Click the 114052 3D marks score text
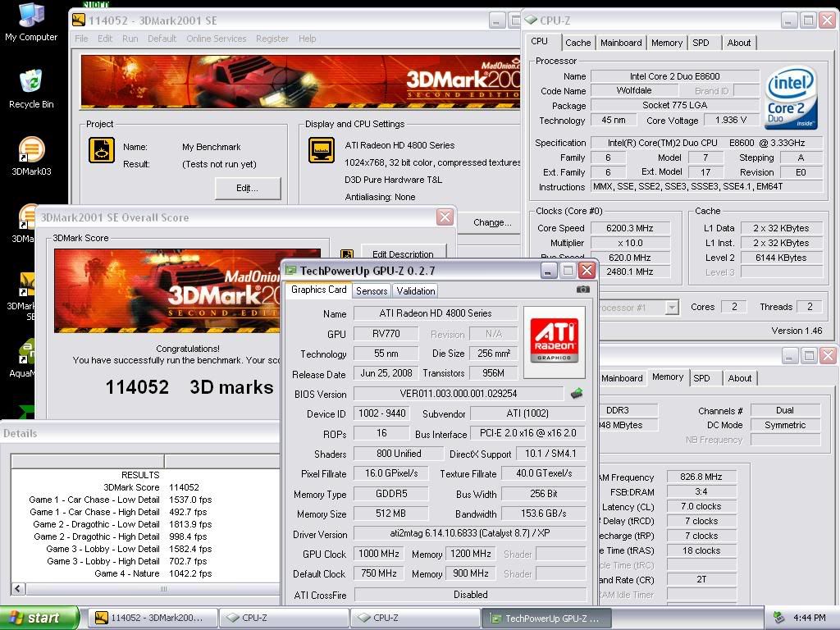 189,387
